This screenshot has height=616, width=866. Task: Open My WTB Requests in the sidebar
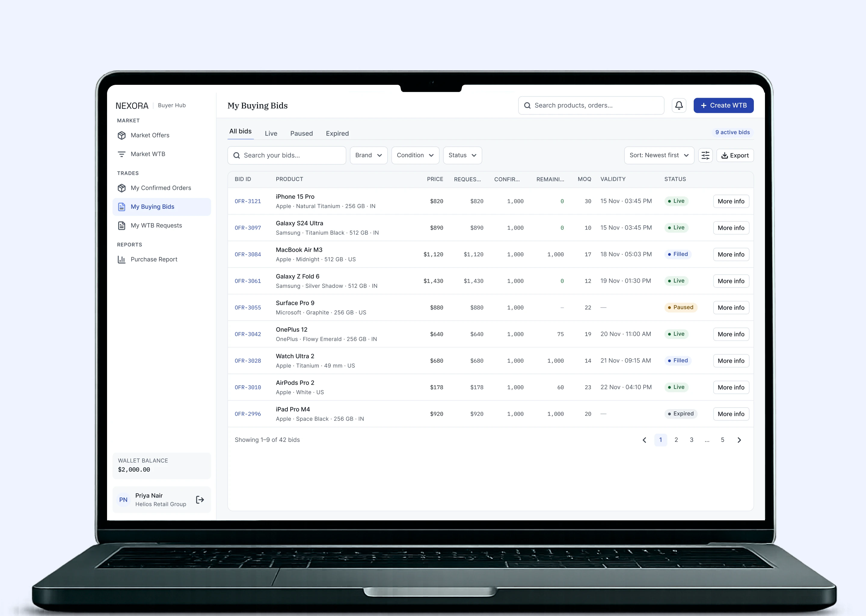point(162,226)
